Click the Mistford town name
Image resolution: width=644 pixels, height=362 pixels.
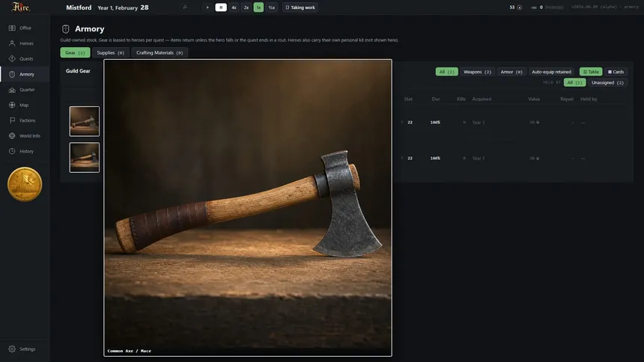[79, 7]
